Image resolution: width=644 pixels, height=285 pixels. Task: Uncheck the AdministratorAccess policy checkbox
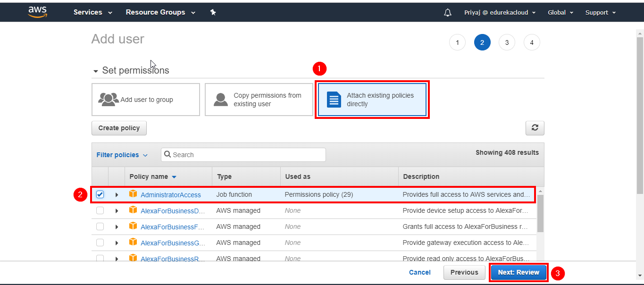(100, 194)
